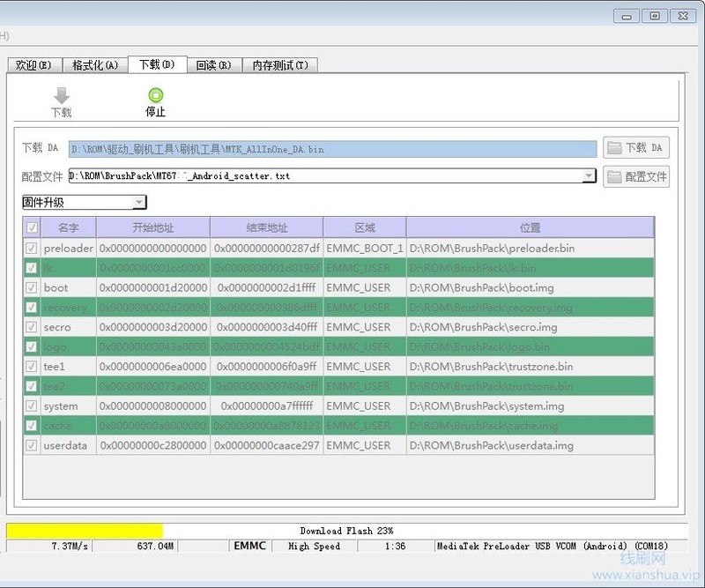Toggle the boot partition checkbox
Viewport: 705px width, 588px height.
[32, 287]
